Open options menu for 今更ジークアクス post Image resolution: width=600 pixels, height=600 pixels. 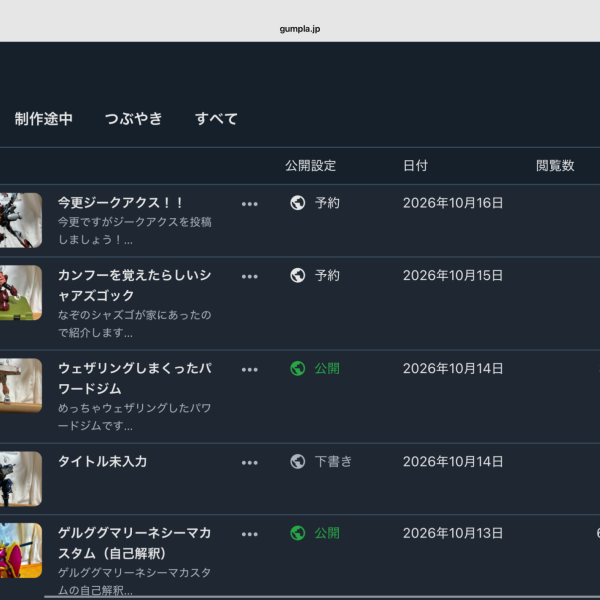(x=249, y=204)
